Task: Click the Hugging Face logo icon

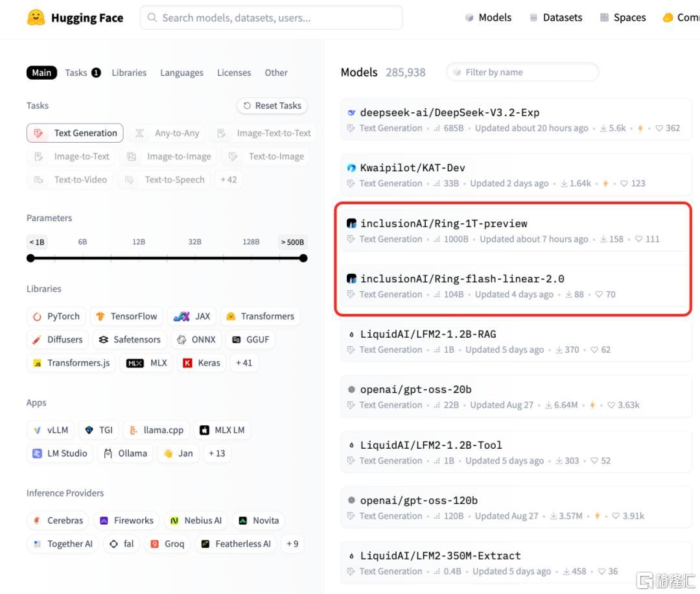Action: click(36, 18)
